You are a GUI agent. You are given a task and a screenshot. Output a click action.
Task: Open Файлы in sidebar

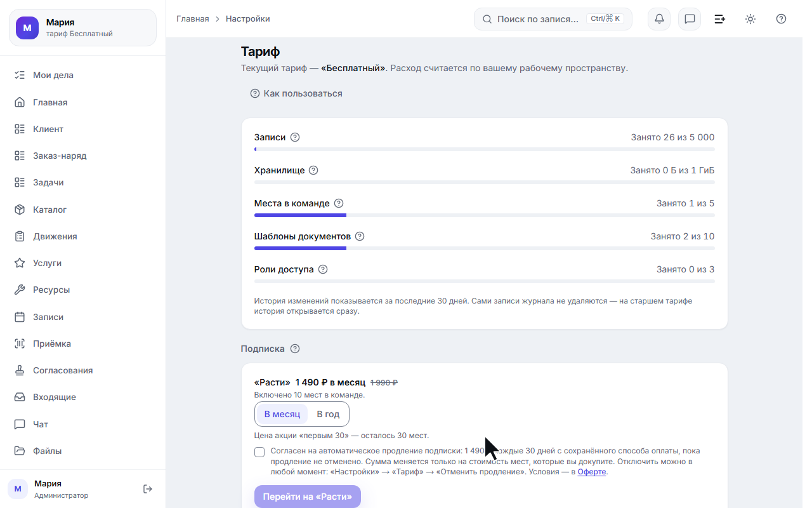click(x=82, y=451)
